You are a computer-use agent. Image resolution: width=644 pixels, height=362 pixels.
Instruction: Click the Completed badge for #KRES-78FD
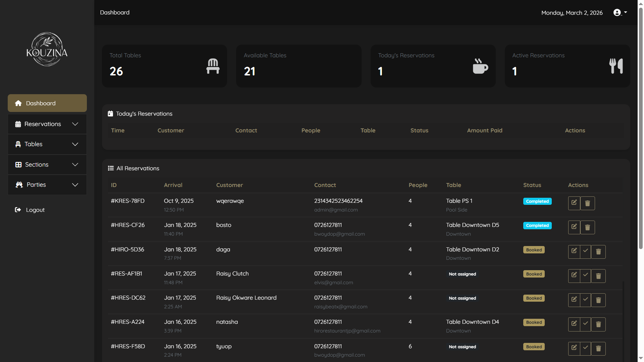coord(537,201)
